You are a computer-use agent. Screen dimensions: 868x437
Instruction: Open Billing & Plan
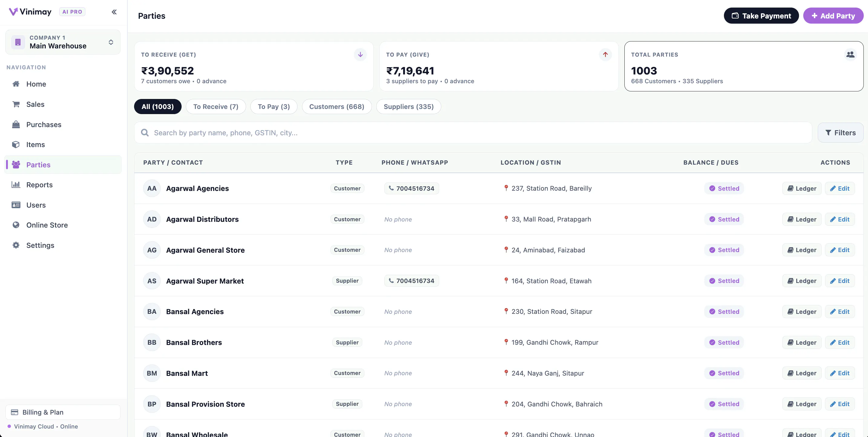click(63, 412)
